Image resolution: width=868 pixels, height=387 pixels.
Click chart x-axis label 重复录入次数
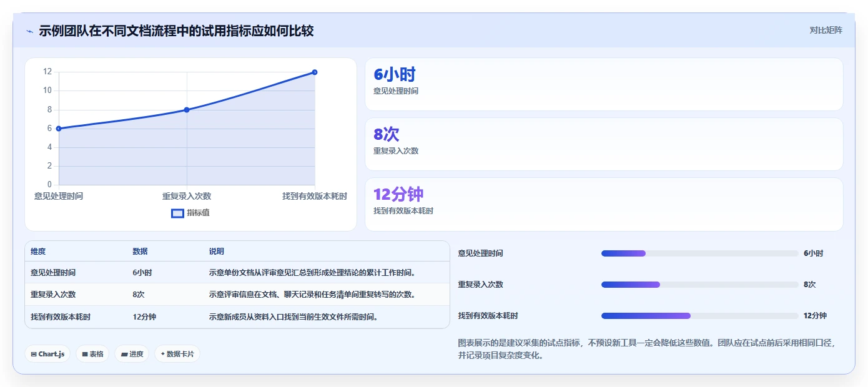click(187, 196)
